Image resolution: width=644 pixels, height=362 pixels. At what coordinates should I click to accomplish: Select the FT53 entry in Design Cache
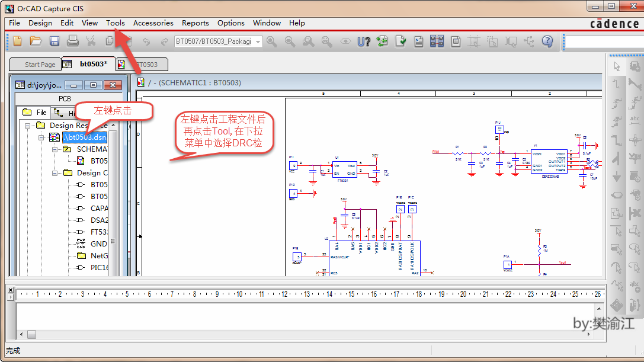[x=99, y=233]
